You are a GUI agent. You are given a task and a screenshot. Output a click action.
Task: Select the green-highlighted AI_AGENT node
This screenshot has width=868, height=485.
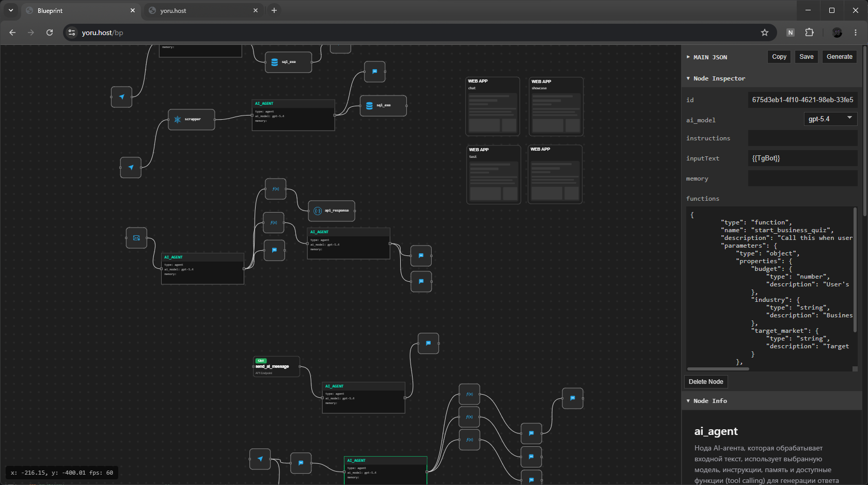point(386,470)
